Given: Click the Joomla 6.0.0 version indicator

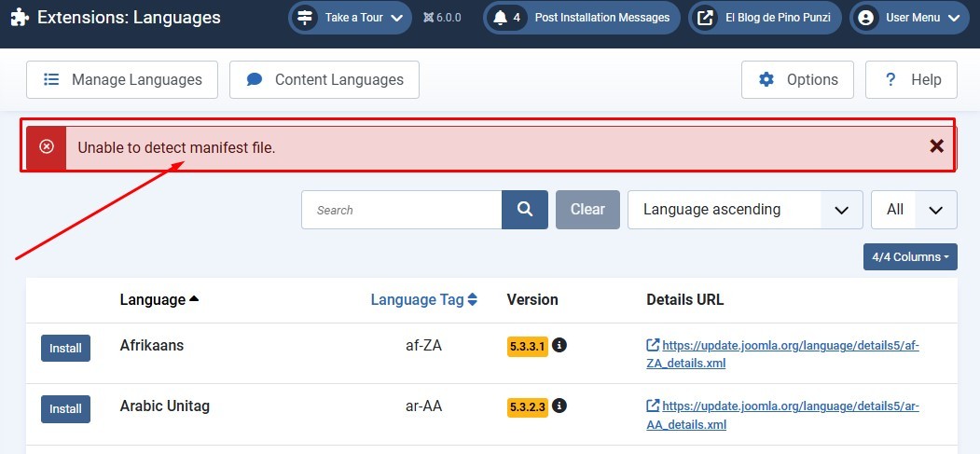Looking at the screenshot, I should point(442,18).
